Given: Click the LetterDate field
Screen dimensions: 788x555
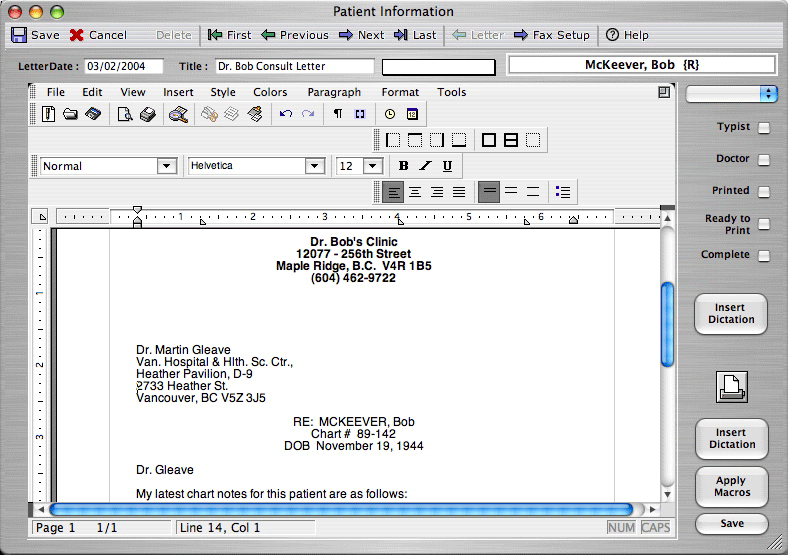Looking at the screenshot, I should tap(124, 66).
